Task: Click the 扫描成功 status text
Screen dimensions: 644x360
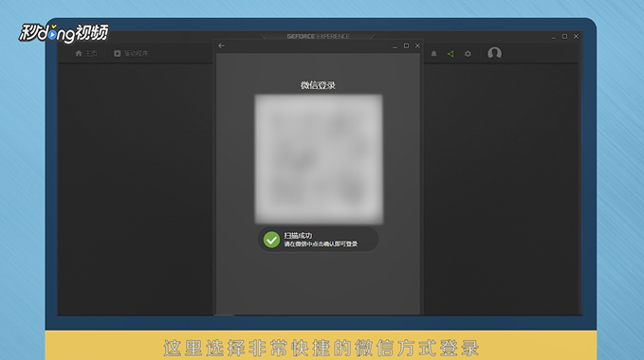Action: (298, 235)
